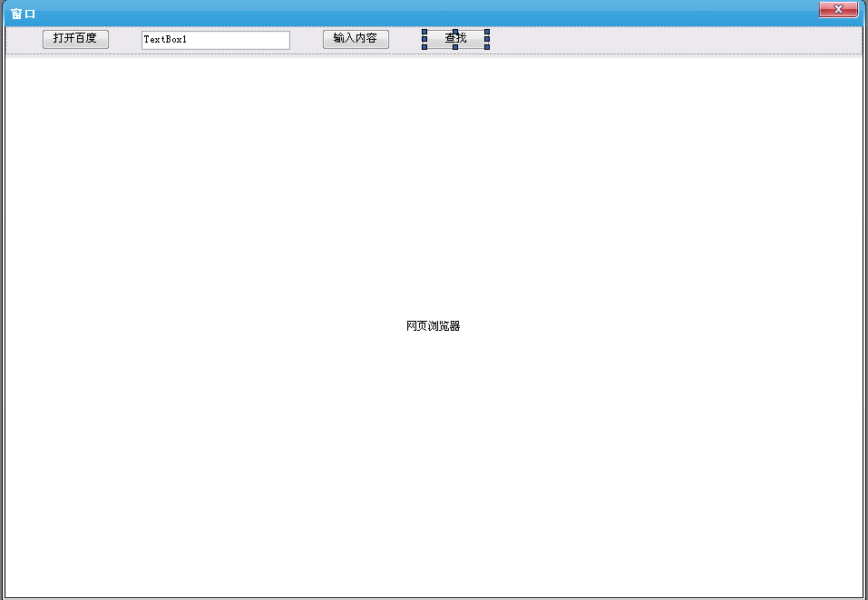Click the top-right resize handle of 查找 button
The width and height of the screenshot is (868, 600).
pos(487,32)
